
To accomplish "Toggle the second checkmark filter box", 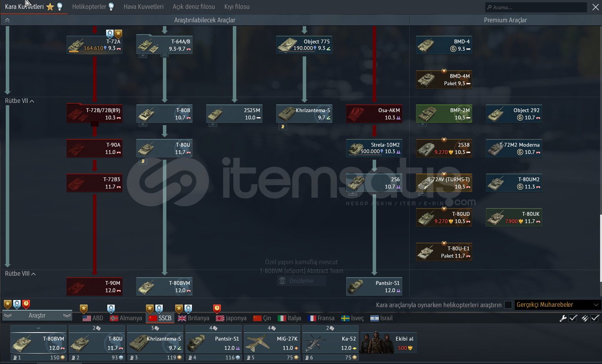I will pos(595,318).
